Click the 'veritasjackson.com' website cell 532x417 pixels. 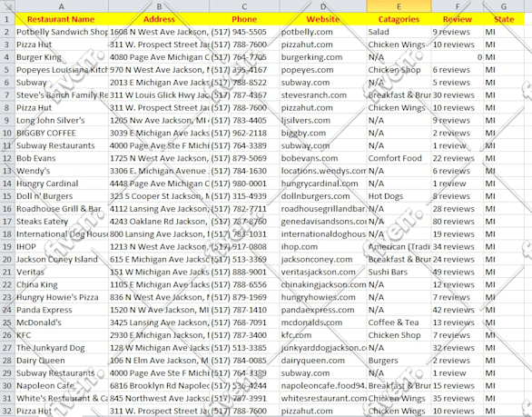(323, 272)
